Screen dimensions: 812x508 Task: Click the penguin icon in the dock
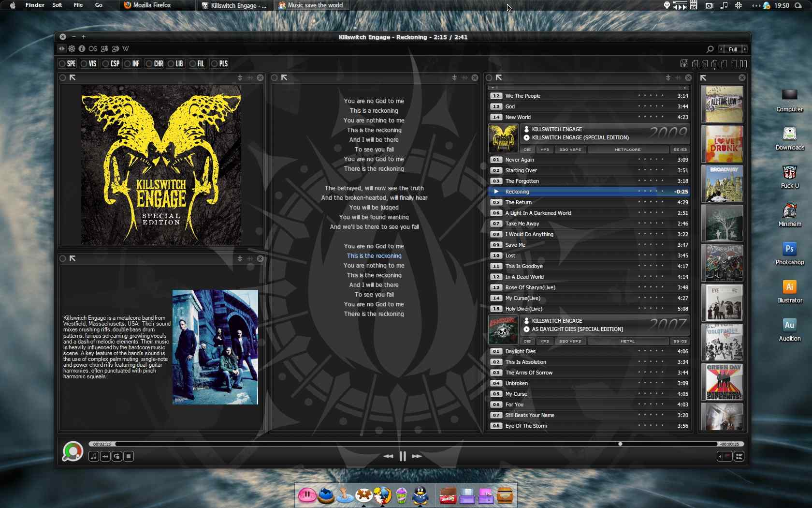pyautogui.click(x=420, y=495)
